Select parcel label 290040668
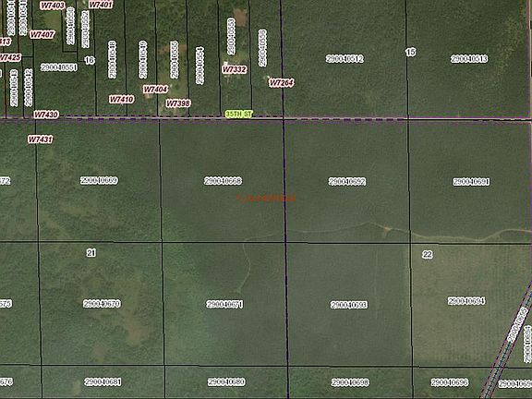 pos(223,181)
